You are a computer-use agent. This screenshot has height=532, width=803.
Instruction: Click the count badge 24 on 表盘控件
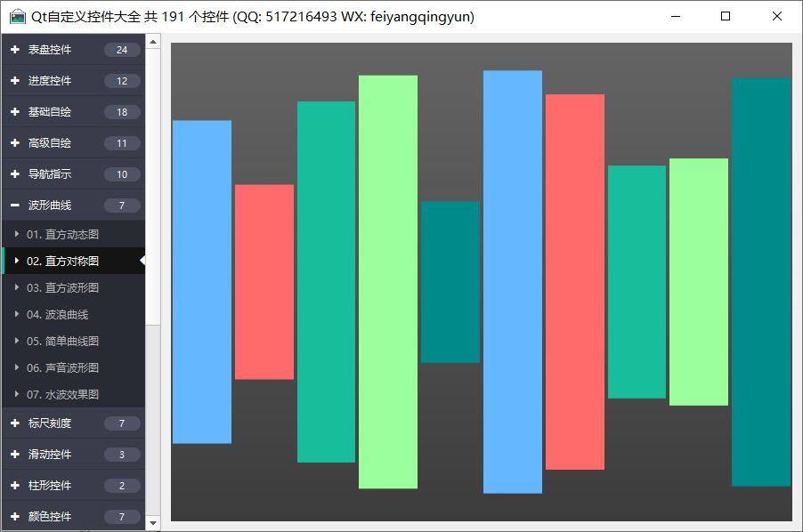(x=122, y=50)
